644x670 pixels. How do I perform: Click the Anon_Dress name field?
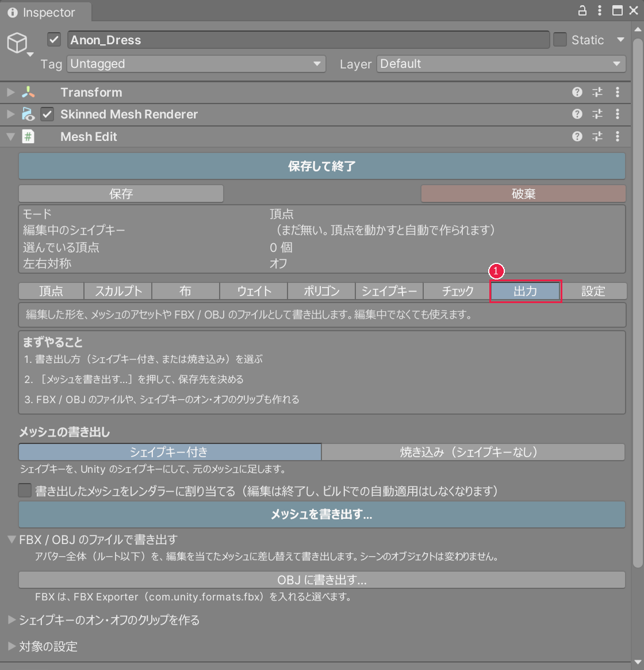(308, 40)
